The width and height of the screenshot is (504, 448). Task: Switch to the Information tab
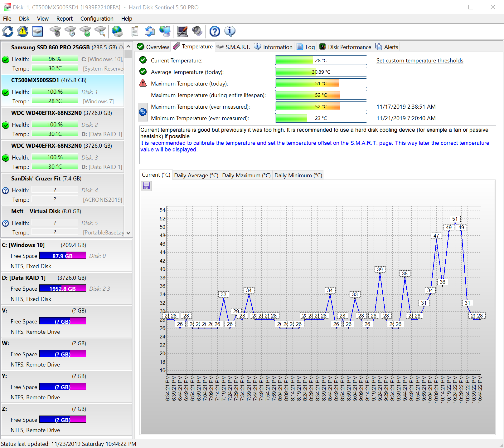pos(273,47)
